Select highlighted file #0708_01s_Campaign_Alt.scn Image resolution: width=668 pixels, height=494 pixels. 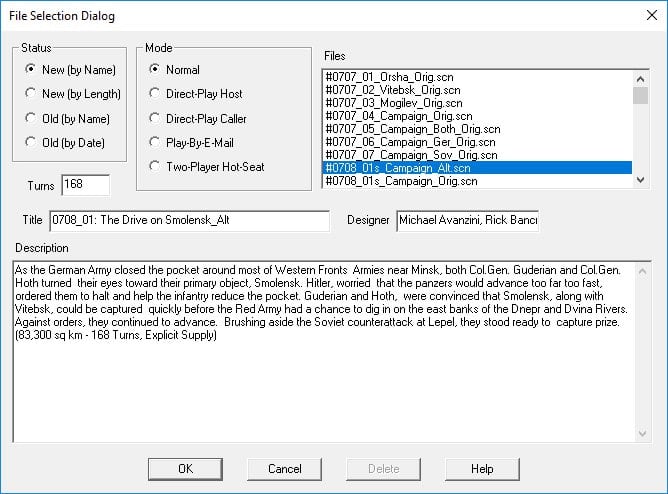477,168
